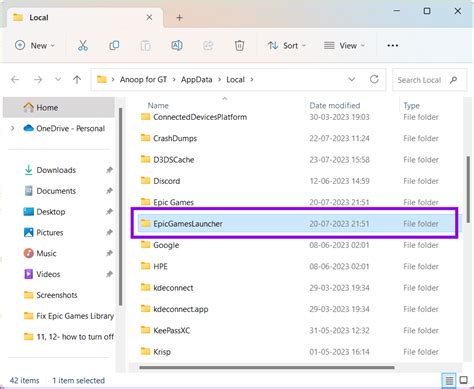
Task: Sort by Name column header
Action: pyautogui.click(x=158, y=106)
